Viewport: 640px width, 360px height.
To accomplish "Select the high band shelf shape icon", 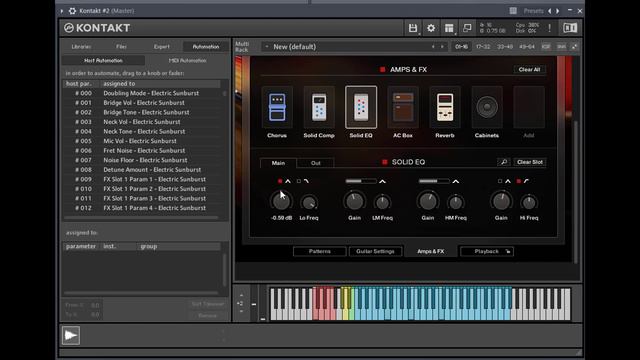I will [x=526, y=181].
